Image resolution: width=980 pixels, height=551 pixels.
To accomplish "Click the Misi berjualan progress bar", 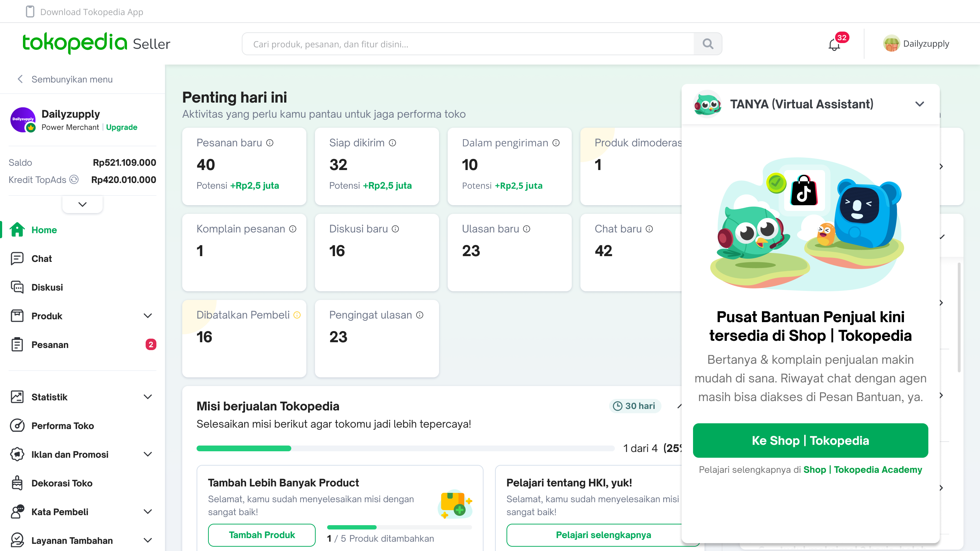I will (x=405, y=448).
